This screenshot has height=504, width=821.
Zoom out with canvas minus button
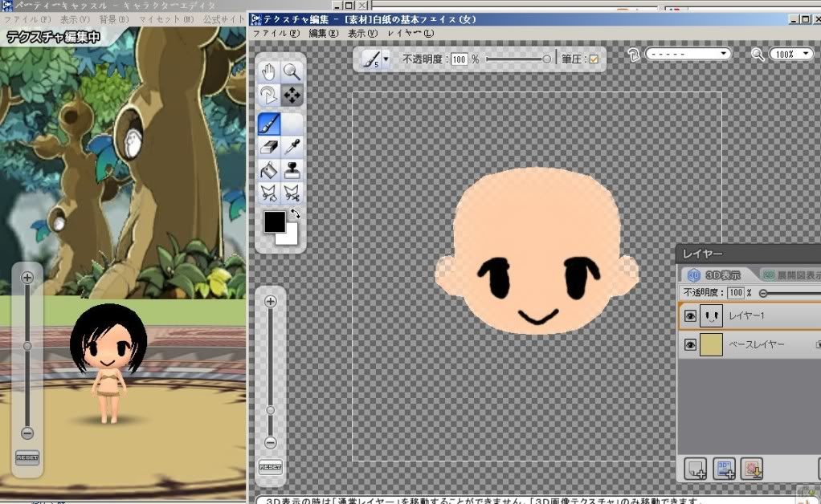270,443
